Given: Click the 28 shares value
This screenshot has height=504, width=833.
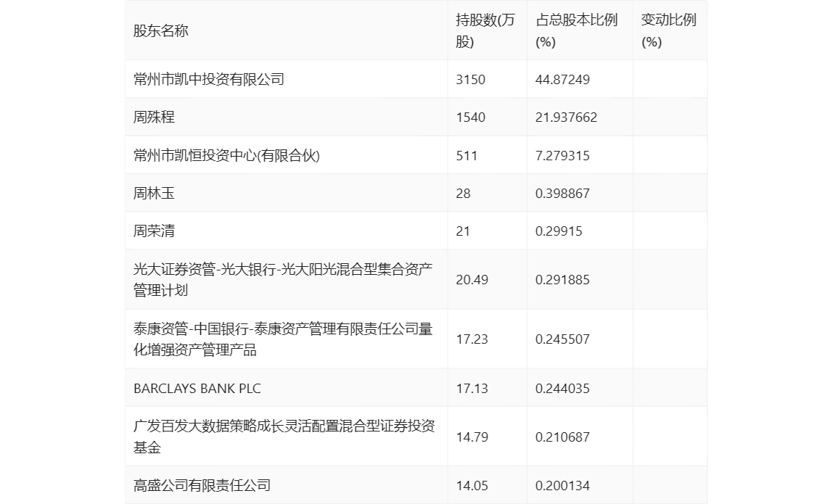Looking at the screenshot, I should 463,194.
